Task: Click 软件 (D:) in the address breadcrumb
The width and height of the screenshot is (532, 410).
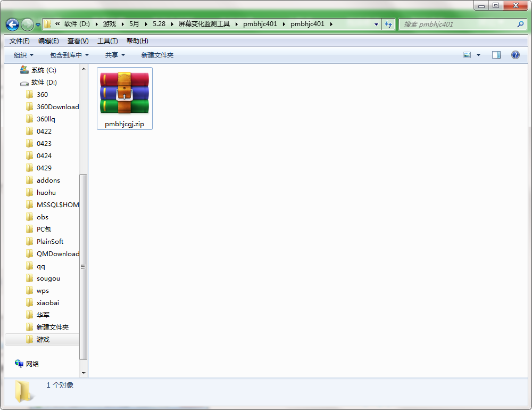Action: (77, 24)
